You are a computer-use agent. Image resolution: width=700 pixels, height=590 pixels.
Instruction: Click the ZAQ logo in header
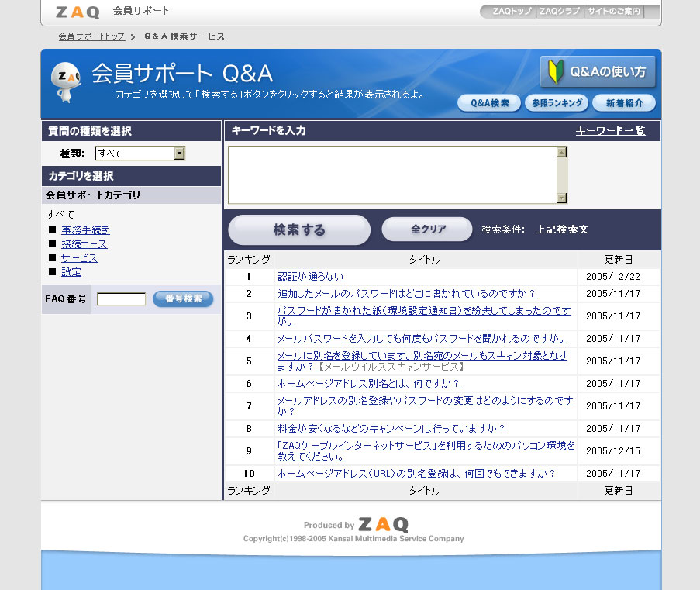click(78, 12)
